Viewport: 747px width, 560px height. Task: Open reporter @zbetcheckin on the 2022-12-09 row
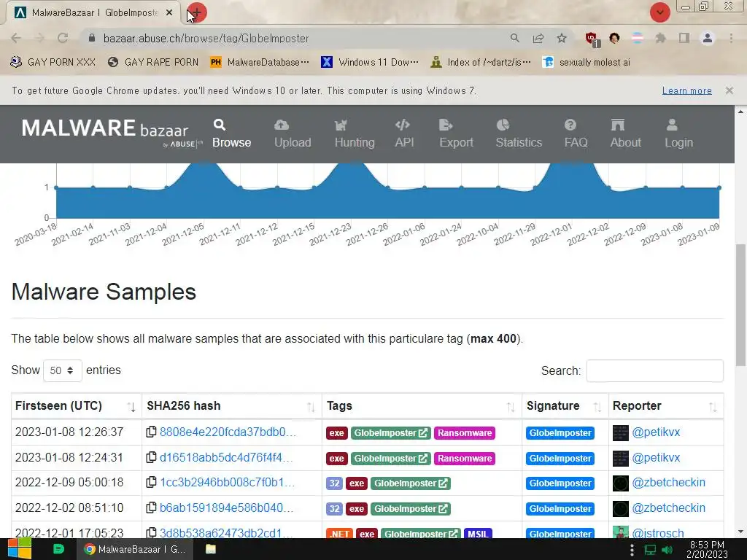pos(668,483)
